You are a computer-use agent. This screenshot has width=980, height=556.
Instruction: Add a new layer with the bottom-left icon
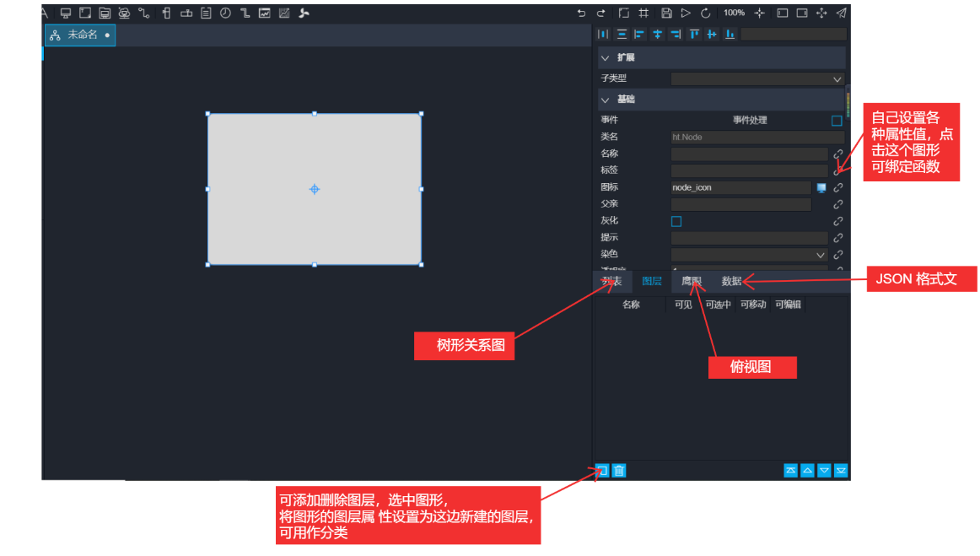tap(601, 471)
